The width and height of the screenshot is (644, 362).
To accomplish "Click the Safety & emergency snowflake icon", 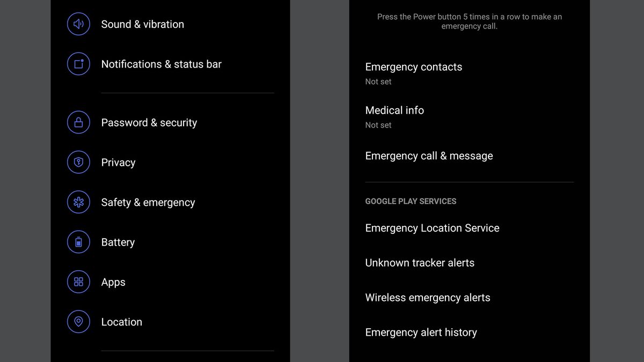I will [78, 202].
